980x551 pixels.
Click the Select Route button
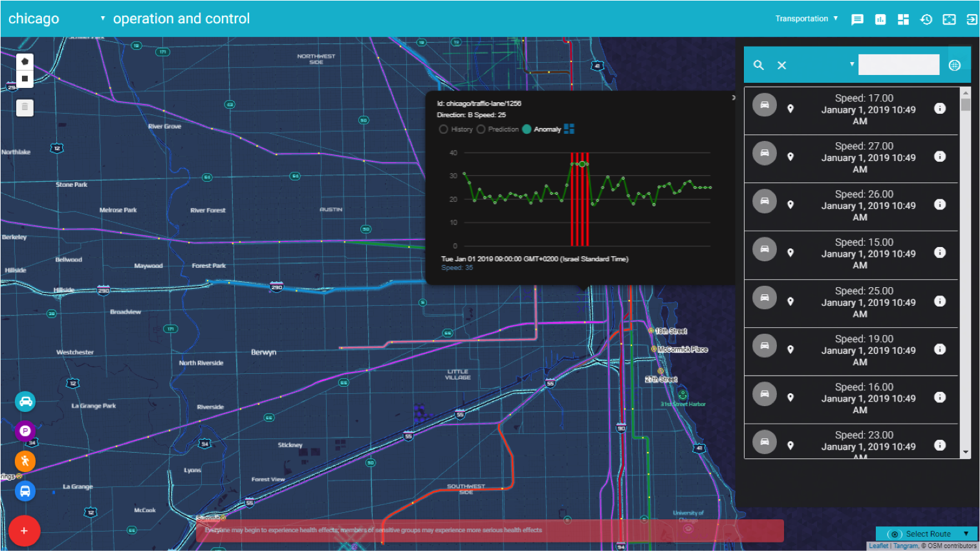926,534
